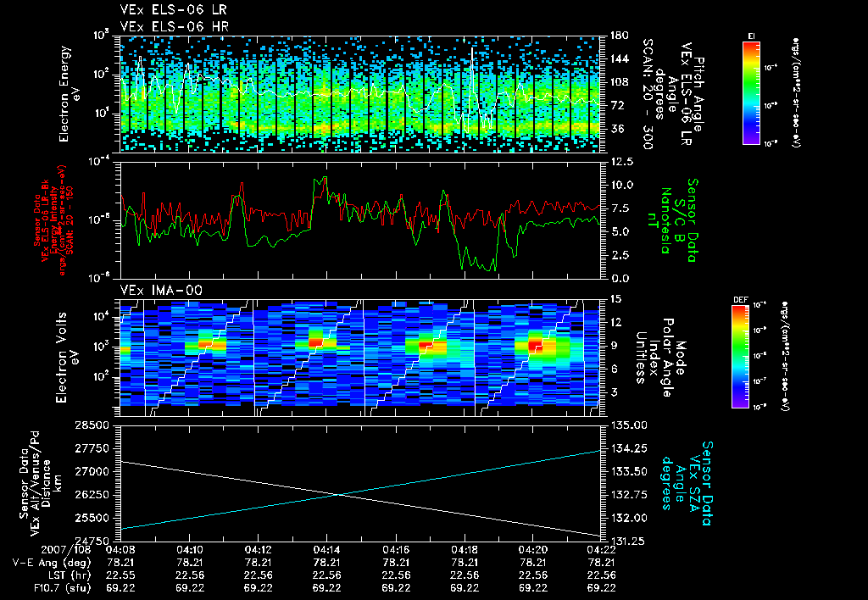Click the '15' polar index tick
Viewport: 868px width, 600px height.
pos(615,299)
